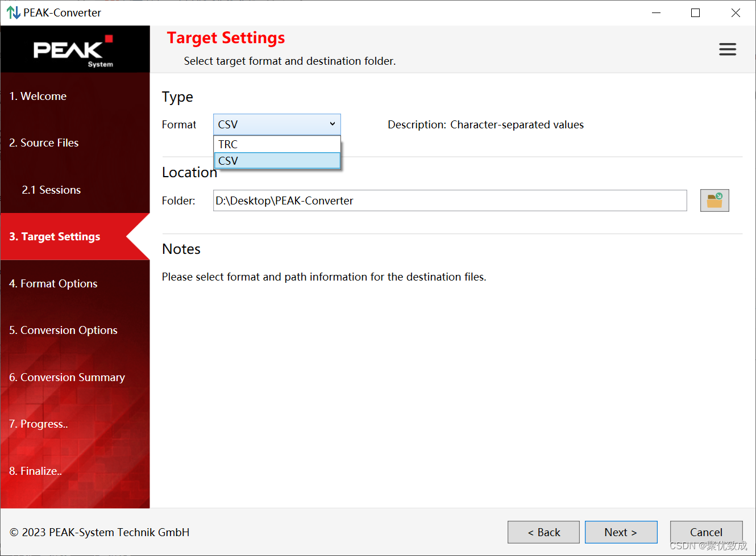Click the '© 2023 PEAK-System Technik GmbH' text

99,532
